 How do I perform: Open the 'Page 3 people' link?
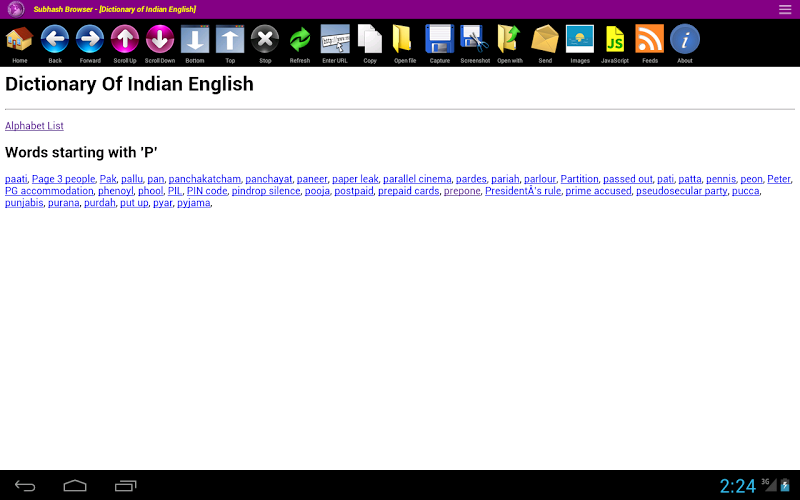pyautogui.click(x=63, y=179)
